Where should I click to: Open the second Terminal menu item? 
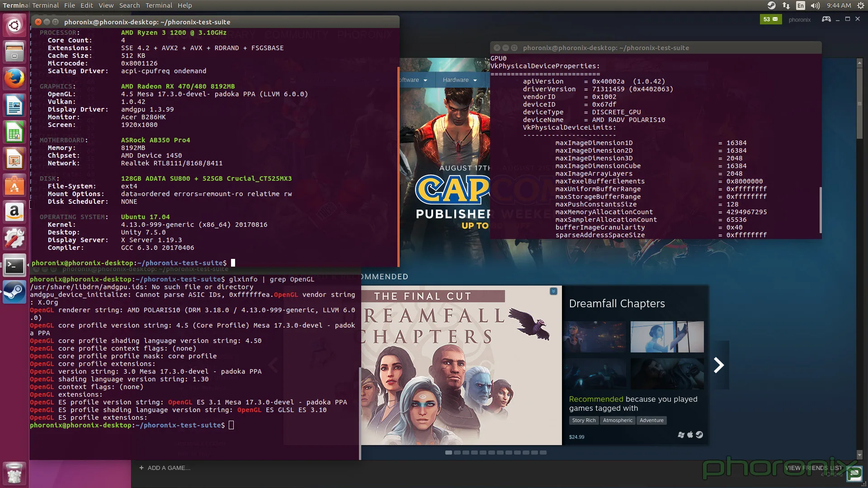pos(159,5)
